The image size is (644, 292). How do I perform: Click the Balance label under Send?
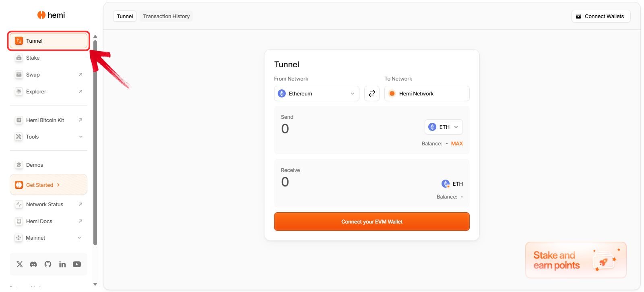[x=432, y=143]
